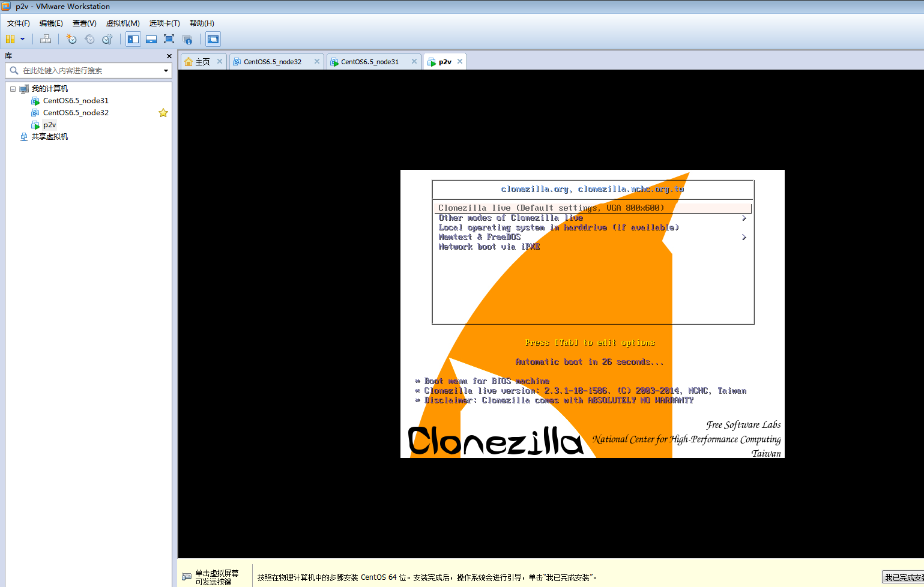Expand Other modes of Clonezilla live submenu arrow
The image size is (924, 587).
click(x=744, y=218)
